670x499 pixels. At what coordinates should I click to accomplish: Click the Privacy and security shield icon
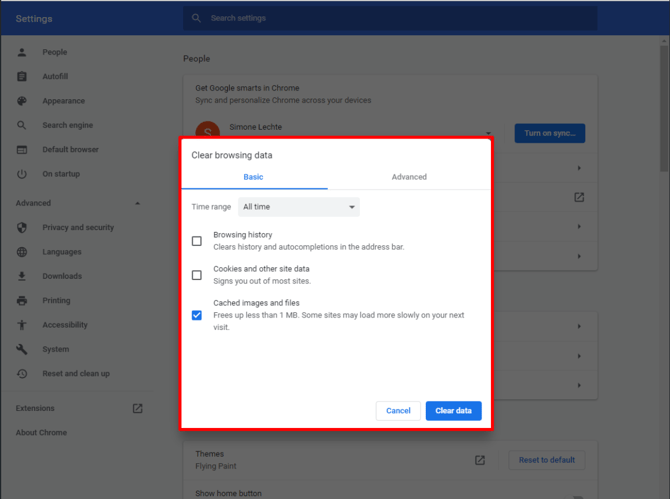pyautogui.click(x=22, y=227)
